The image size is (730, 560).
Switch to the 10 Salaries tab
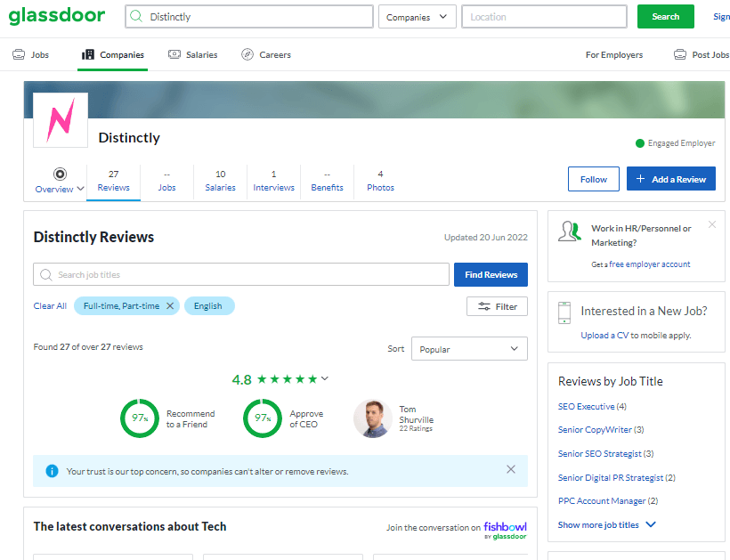pos(220,181)
